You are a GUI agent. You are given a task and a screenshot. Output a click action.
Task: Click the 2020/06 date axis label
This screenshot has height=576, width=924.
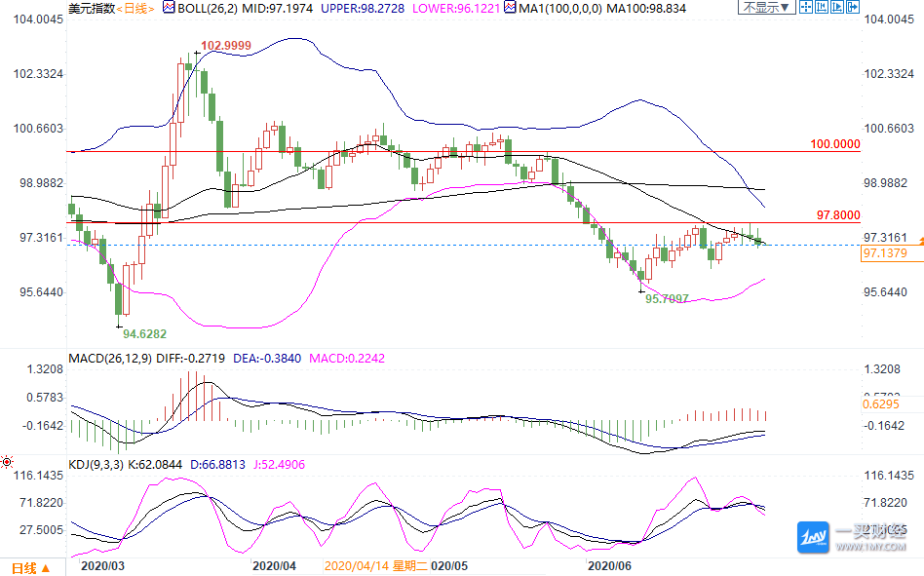coord(609,566)
